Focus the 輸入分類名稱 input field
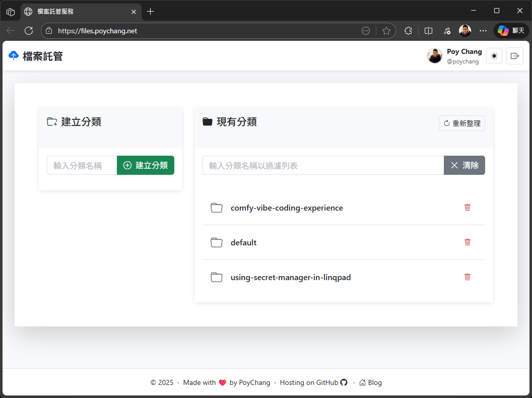Screen dimensions: 532x398 82,165
